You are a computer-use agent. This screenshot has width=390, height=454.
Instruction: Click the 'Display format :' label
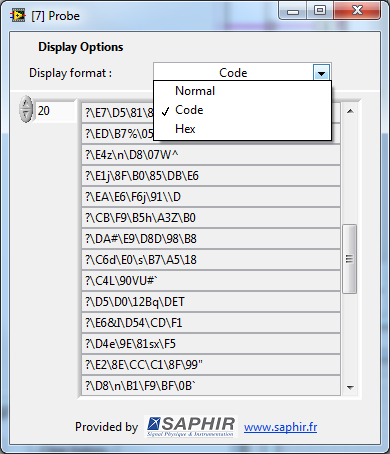(x=70, y=73)
